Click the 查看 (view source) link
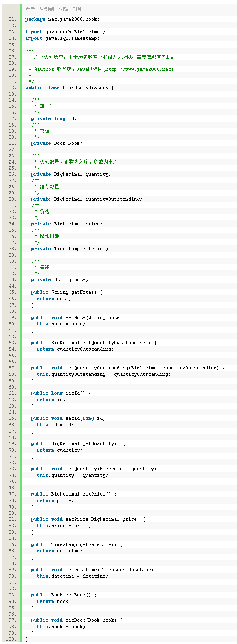237x644 pixels. tap(30, 9)
